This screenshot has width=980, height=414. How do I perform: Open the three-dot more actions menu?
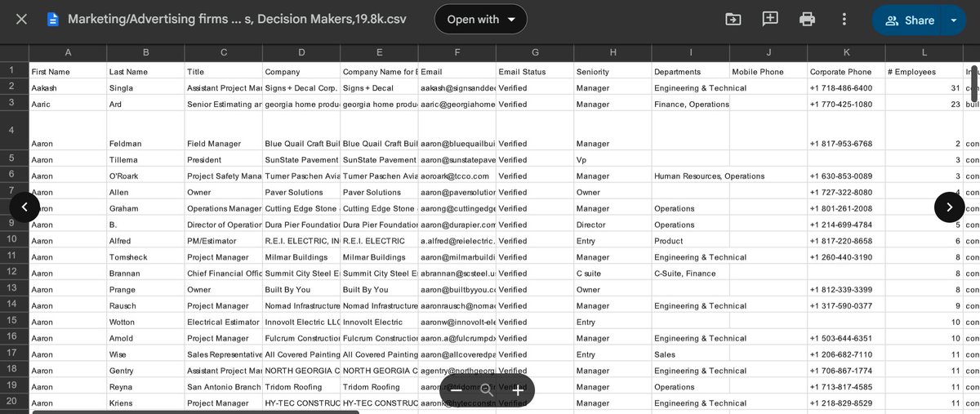(844, 20)
